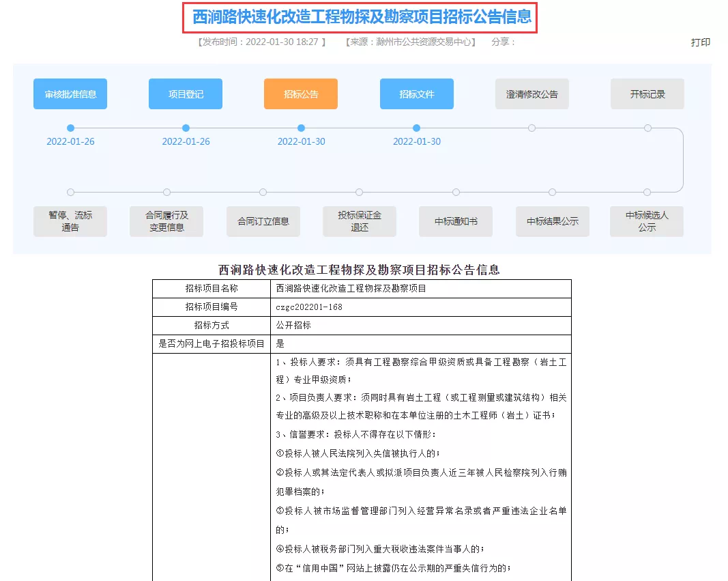This screenshot has height=581, width=728.
Task: Click the 合同订立信息 button
Action: (x=263, y=221)
